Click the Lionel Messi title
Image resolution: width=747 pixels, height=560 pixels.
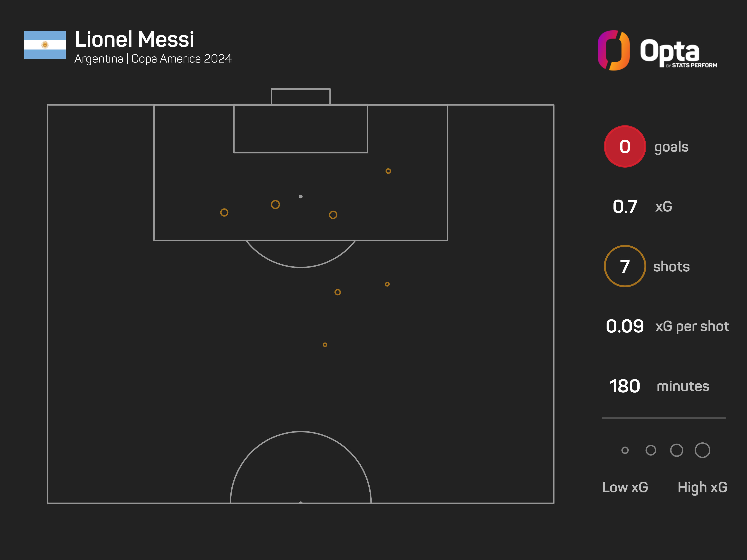134,39
